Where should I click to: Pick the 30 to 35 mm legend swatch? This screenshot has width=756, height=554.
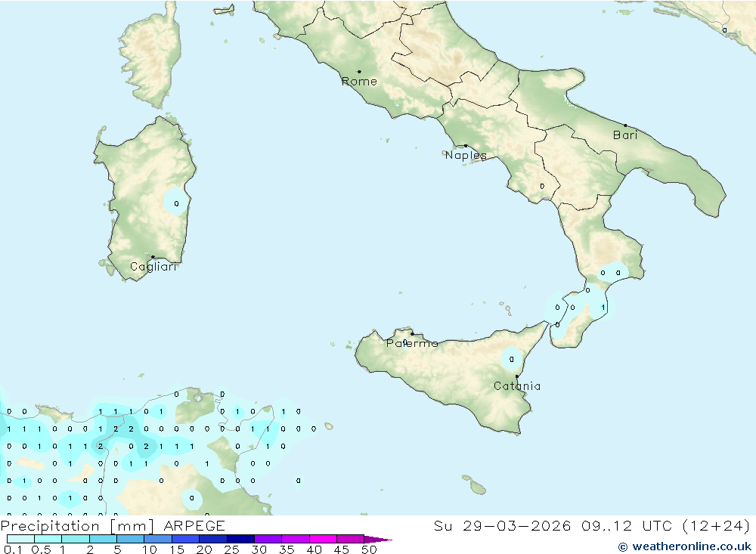[x=268, y=539]
